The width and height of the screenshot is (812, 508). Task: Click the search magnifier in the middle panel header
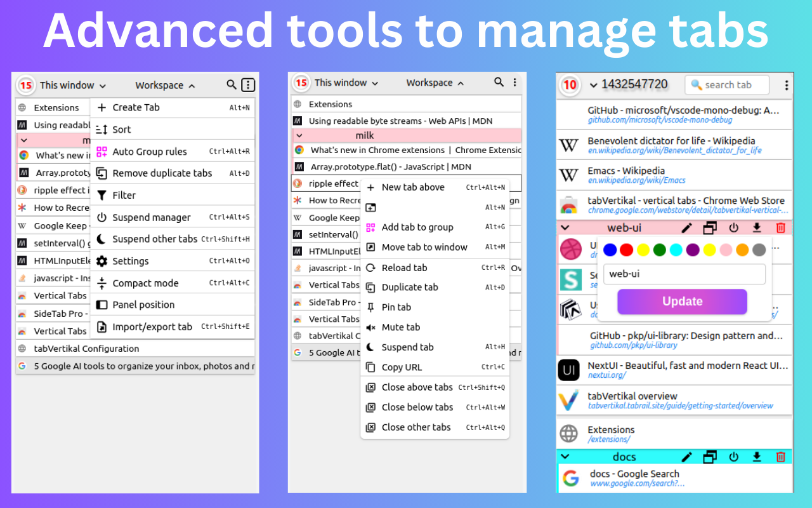coord(499,82)
